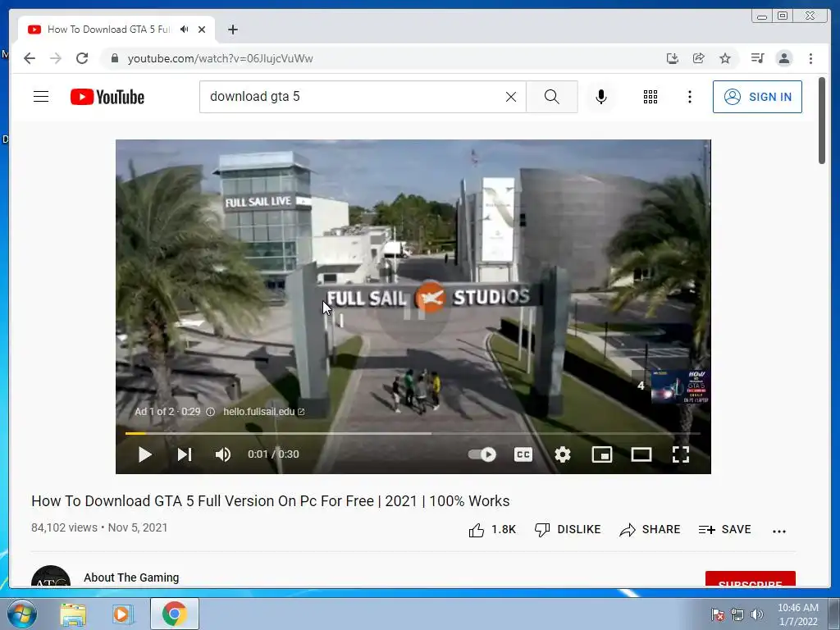Open the SHARE dialog
840x630 pixels.
pos(650,530)
